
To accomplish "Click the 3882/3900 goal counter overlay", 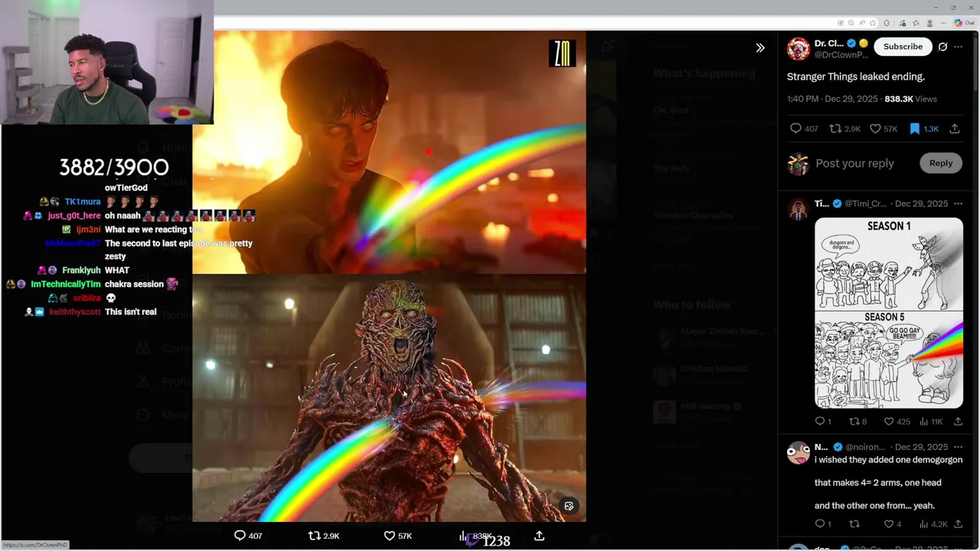I will 114,168.
